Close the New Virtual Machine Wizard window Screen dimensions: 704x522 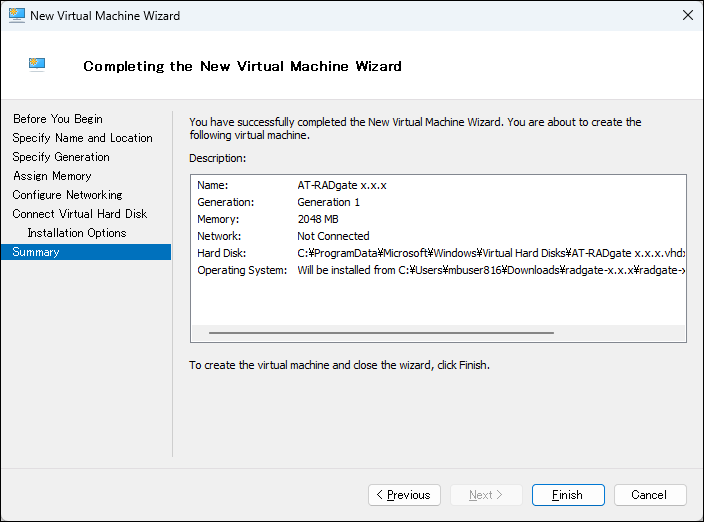point(687,15)
